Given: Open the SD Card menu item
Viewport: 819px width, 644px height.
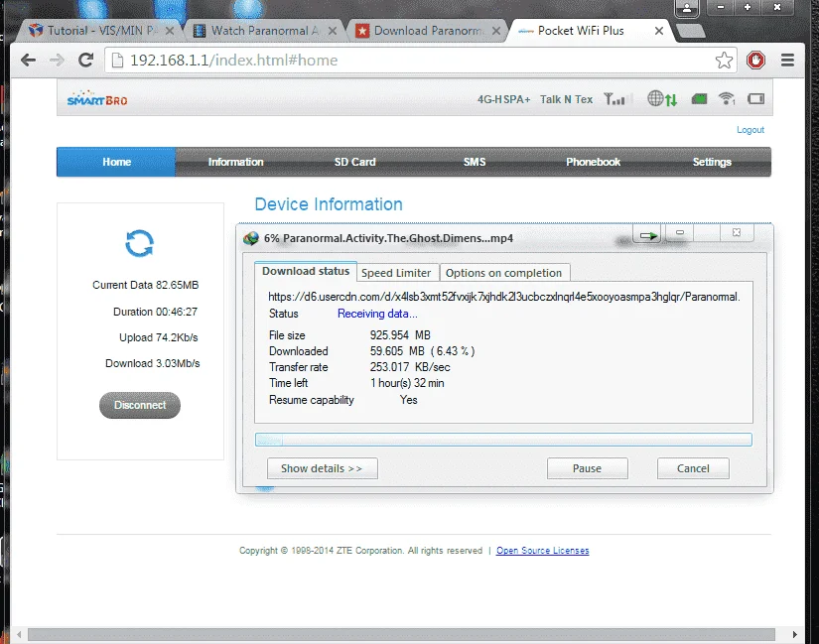Looking at the screenshot, I should (354, 162).
